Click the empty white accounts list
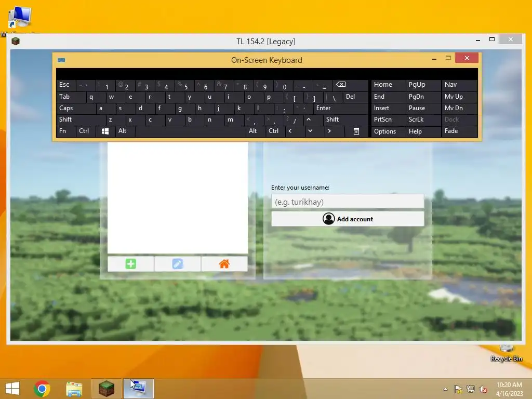532x399 pixels. coord(178,197)
